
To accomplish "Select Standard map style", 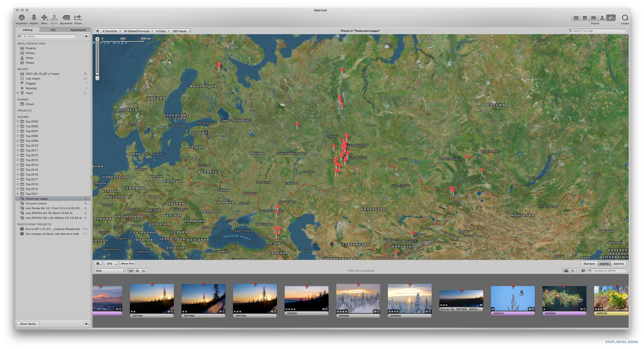I will [x=589, y=264].
